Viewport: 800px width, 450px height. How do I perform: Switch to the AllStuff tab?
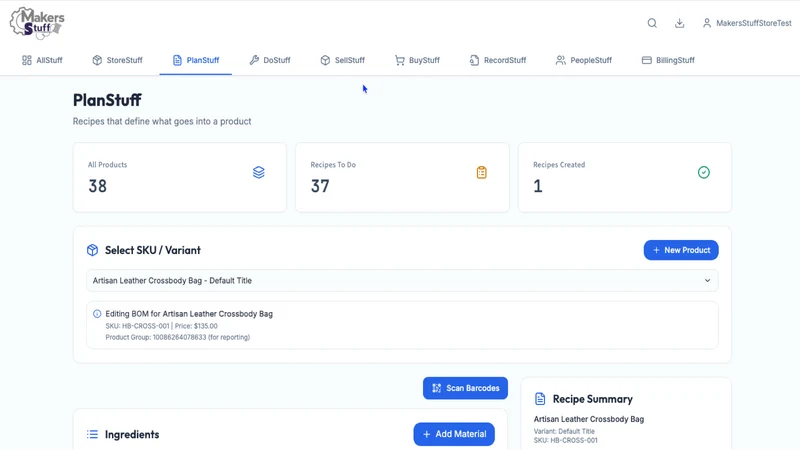pos(42,60)
